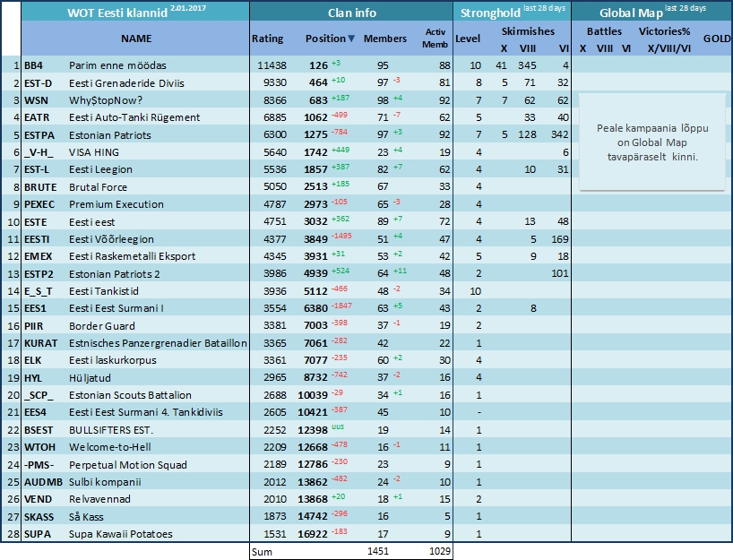Click the Position sort arrow

[351, 39]
